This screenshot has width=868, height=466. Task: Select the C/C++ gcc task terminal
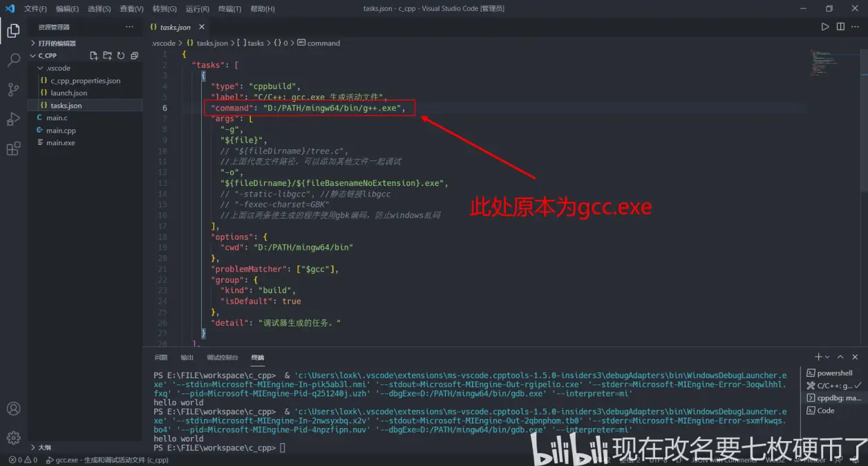(834, 386)
